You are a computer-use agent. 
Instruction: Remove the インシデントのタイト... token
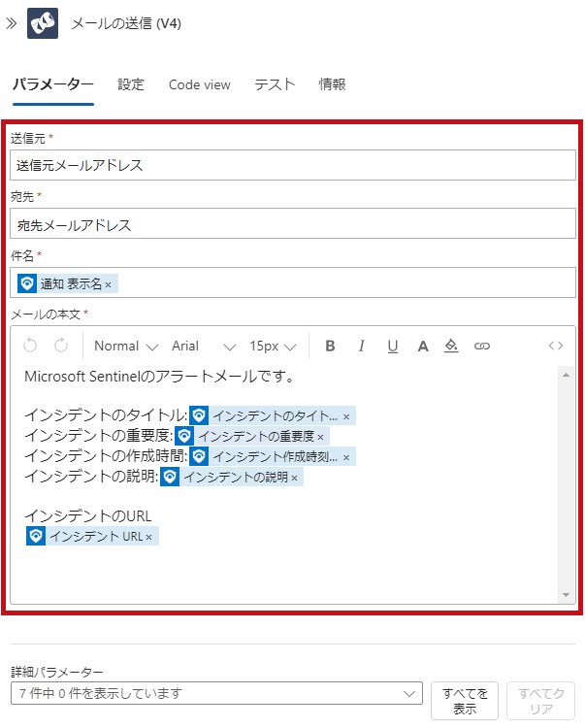pos(346,417)
